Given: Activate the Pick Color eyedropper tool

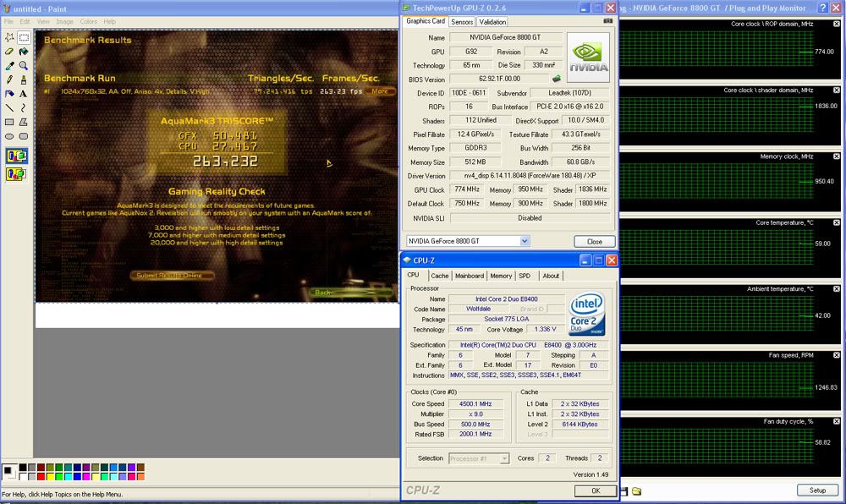Looking at the screenshot, I should [x=9, y=66].
